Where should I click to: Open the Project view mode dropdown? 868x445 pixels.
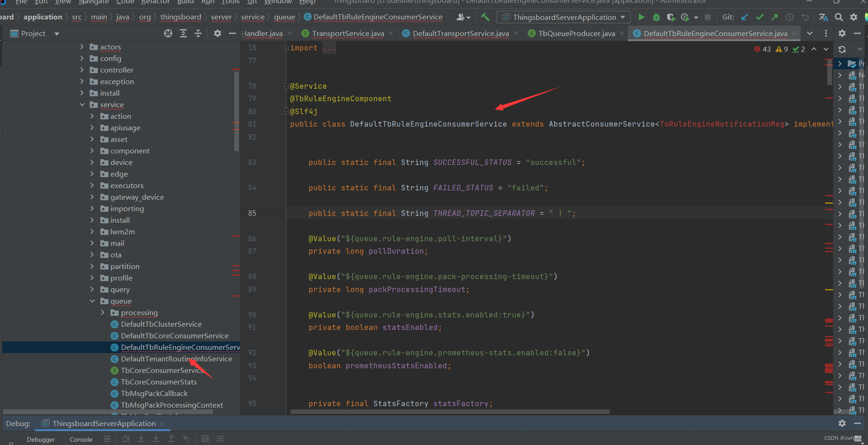pos(57,34)
